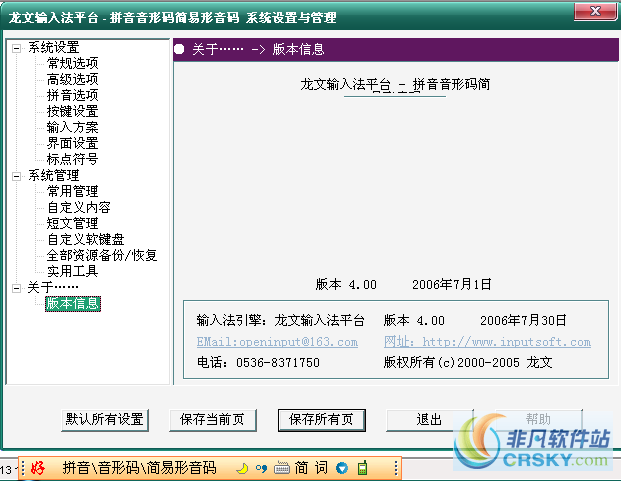Open the 按键设置 page
The height and width of the screenshot is (481, 621).
[x=72, y=111]
